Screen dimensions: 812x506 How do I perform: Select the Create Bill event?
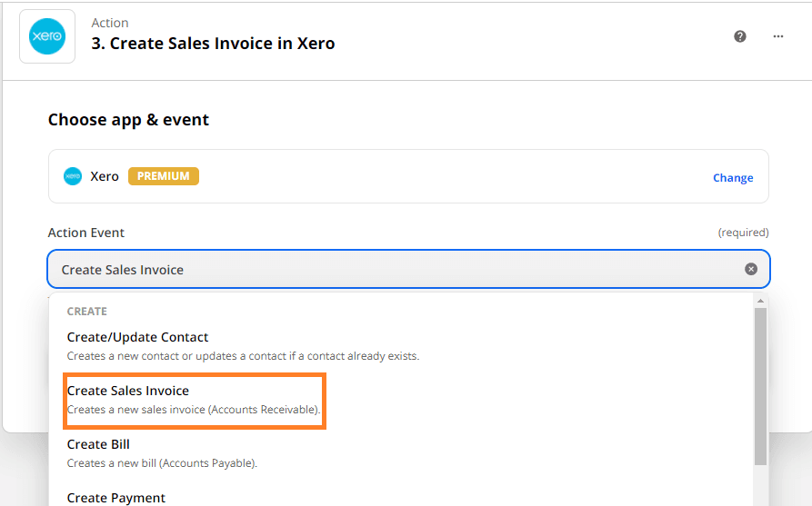(x=98, y=444)
